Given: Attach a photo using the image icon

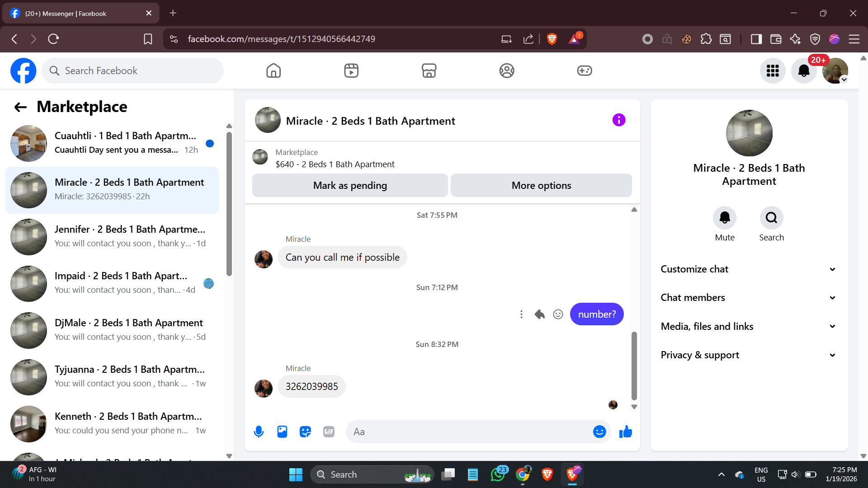Looking at the screenshot, I should pos(282,432).
